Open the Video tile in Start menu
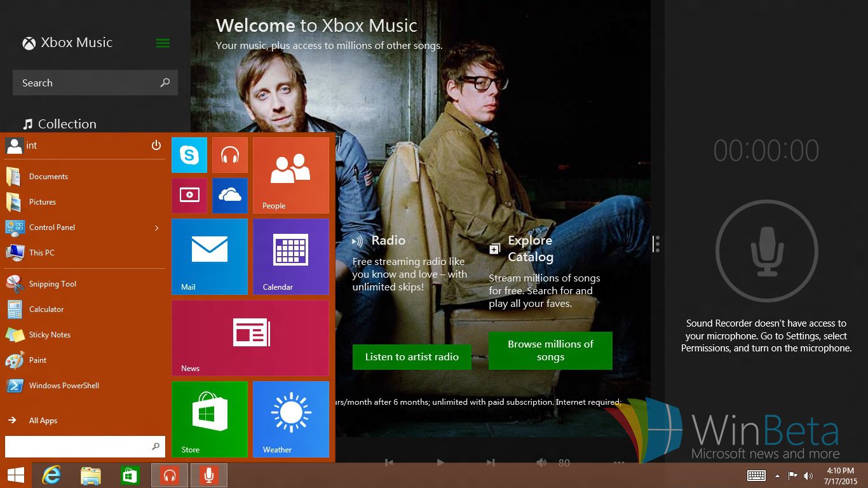 point(189,196)
